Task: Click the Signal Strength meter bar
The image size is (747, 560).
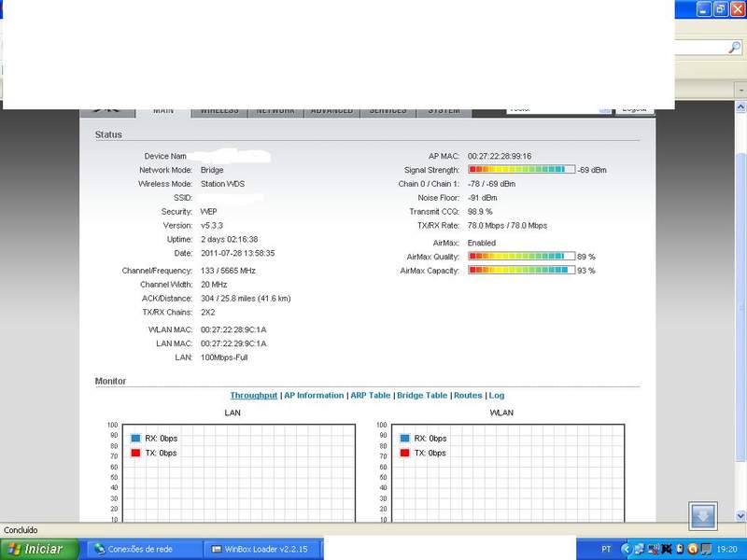Action: point(522,170)
